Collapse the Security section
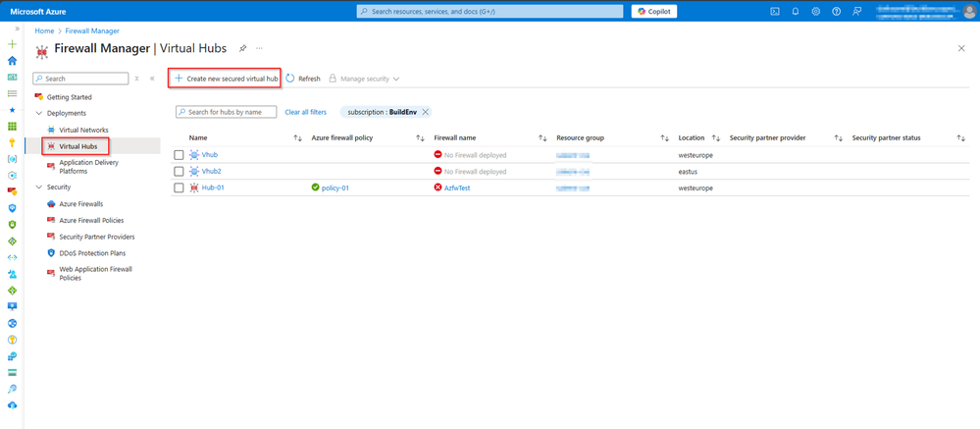The width and height of the screenshot is (980, 429). 39,187
